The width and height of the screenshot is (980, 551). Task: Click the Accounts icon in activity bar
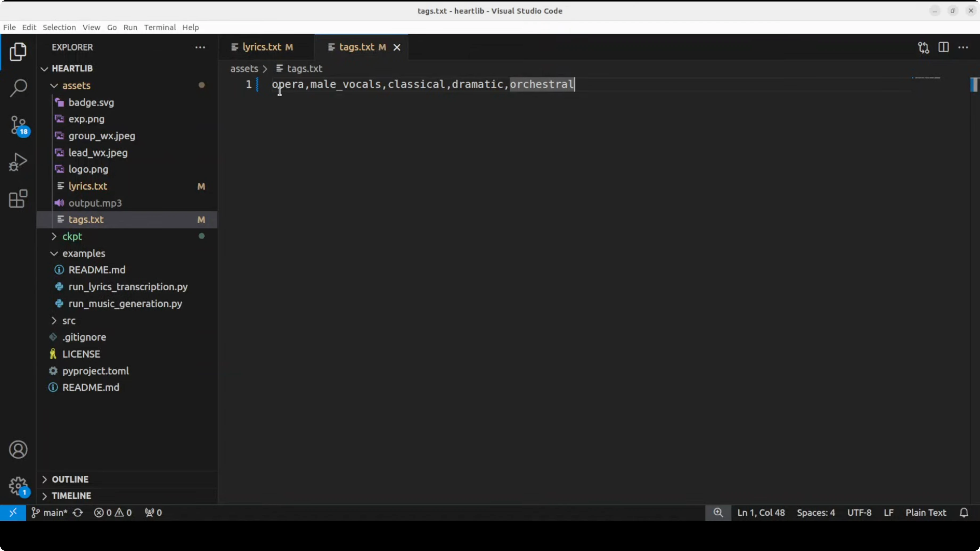point(18,450)
